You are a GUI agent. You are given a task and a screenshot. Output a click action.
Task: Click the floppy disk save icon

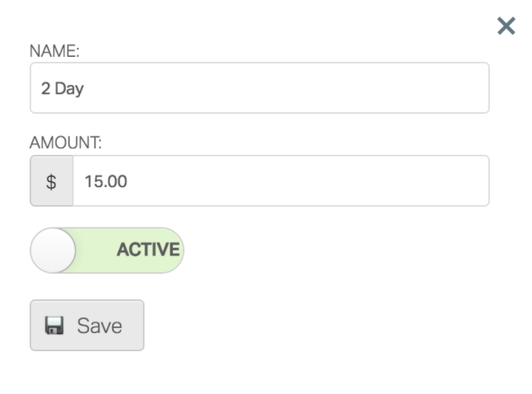click(54, 326)
